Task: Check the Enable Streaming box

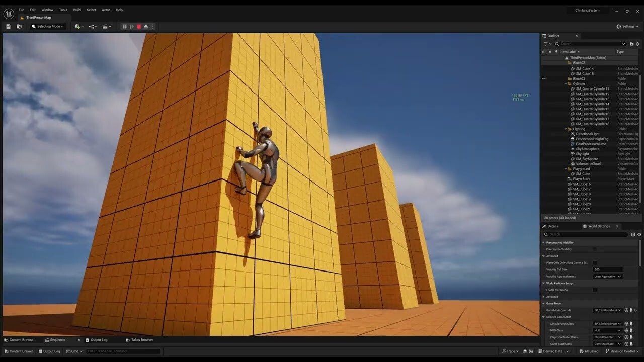Action: [x=595, y=290]
